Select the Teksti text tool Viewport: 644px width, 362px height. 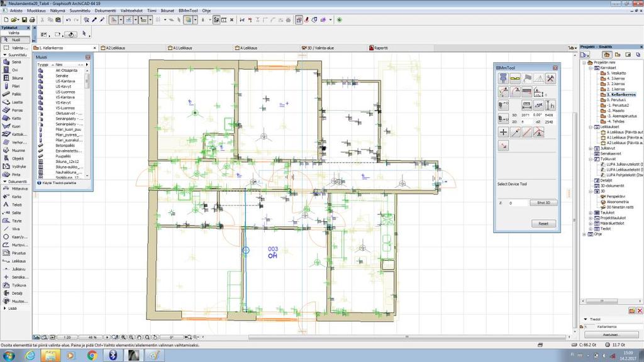(x=15, y=205)
